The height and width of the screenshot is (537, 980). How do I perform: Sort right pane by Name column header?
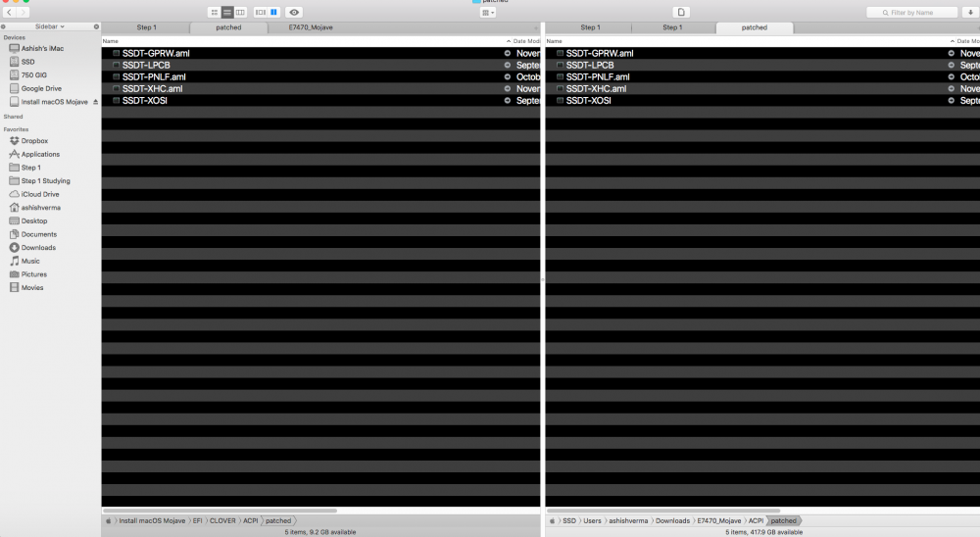[x=555, y=40]
